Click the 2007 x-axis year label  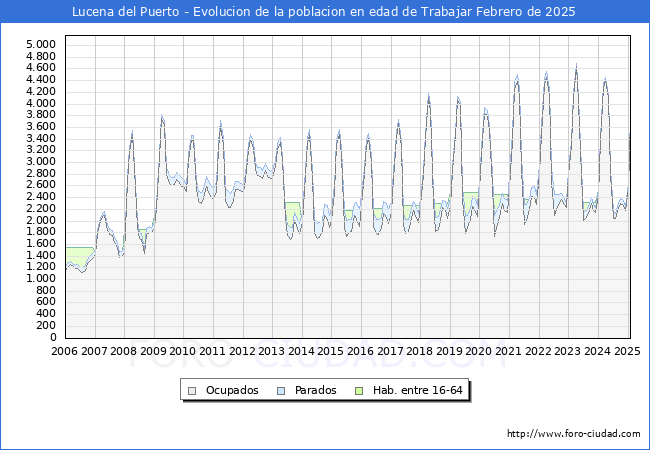point(94,351)
